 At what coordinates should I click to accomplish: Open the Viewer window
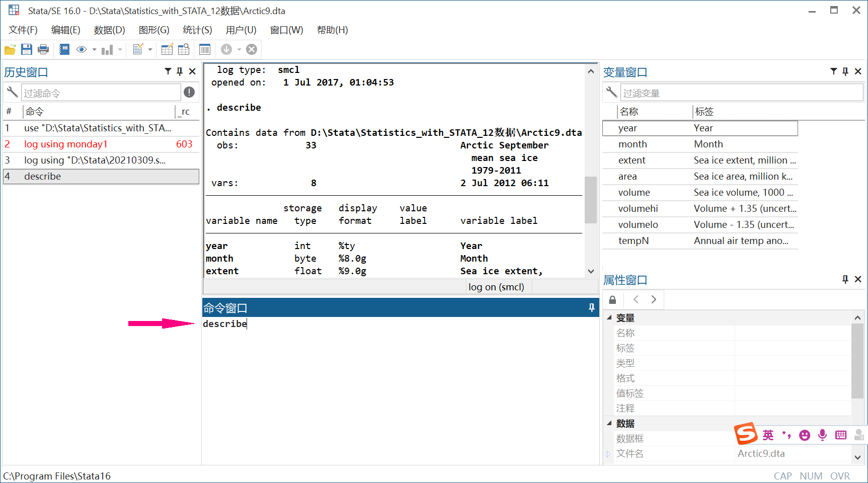tap(82, 49)
